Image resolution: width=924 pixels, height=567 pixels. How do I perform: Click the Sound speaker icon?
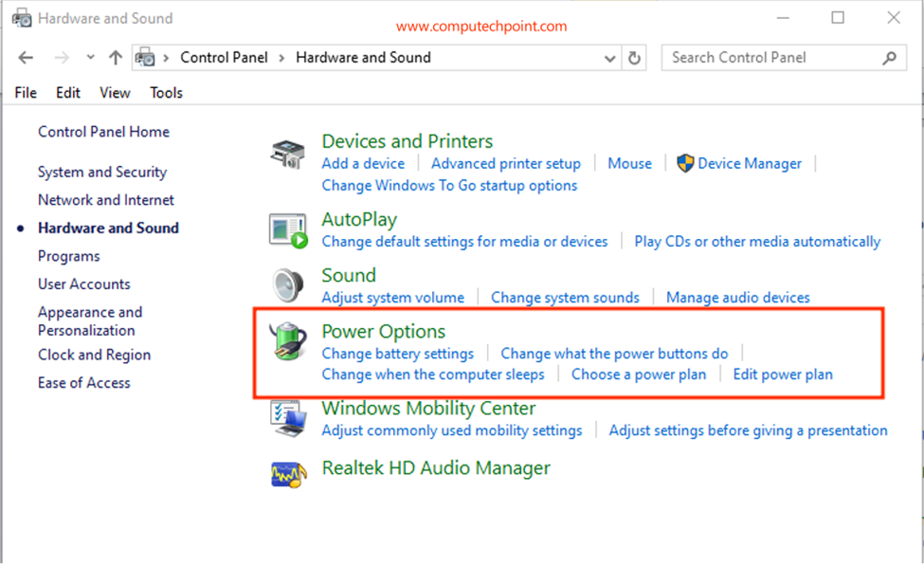point(288,285)
